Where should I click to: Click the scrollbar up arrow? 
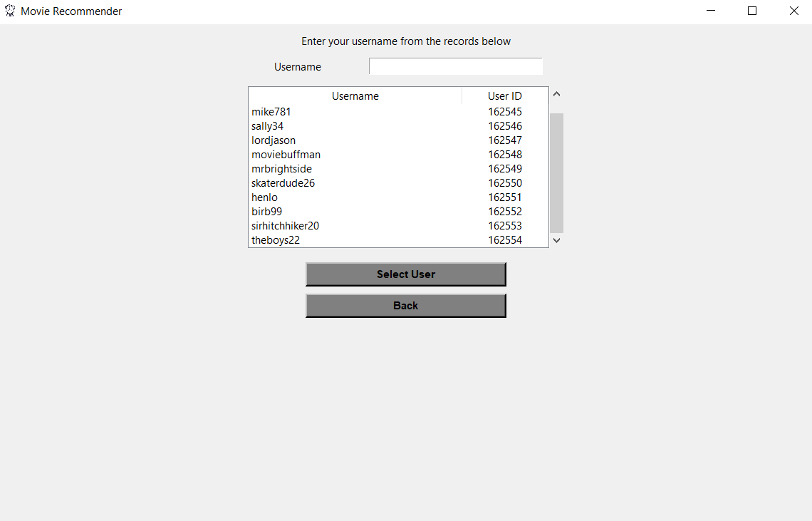tap(556, 93)
